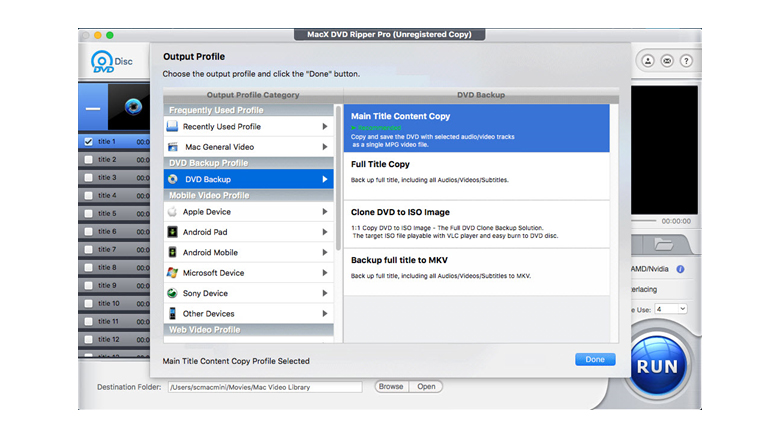This screenshot has height=438, width=780.
Task: Click the DVD Disc logo icon
Action: pyautogui.click(x=111, y=62)
